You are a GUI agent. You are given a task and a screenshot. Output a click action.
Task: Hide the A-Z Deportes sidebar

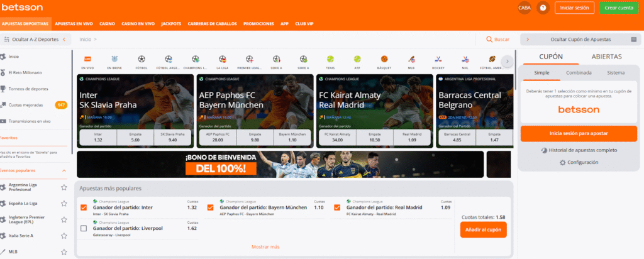point(35,40)
